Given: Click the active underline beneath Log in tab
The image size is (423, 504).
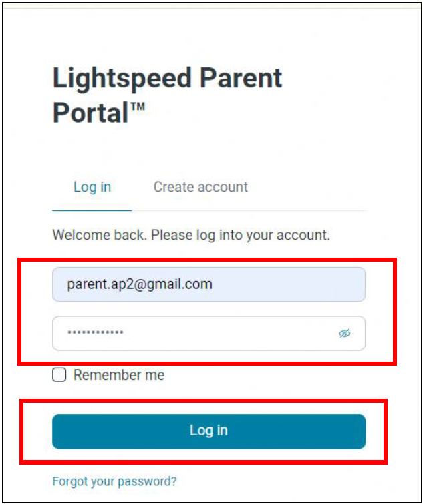Looking at the screenshot, I should click(x=92, y=210).
